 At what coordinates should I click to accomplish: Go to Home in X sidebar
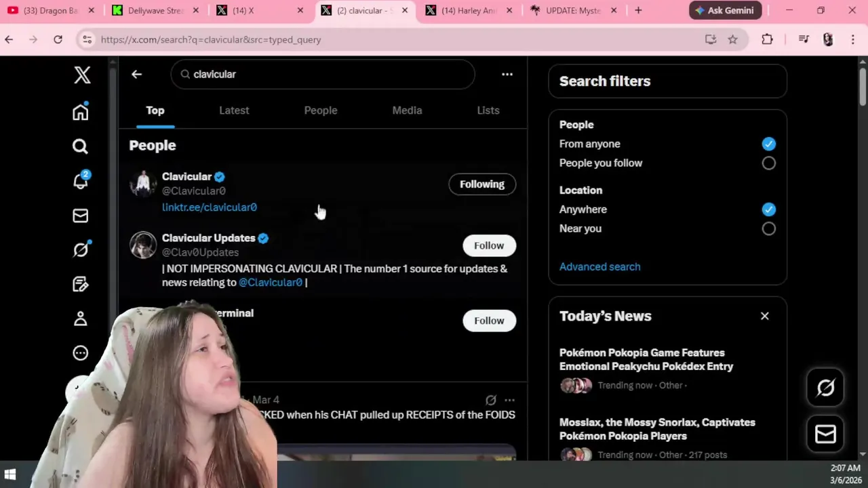[81, 112]
